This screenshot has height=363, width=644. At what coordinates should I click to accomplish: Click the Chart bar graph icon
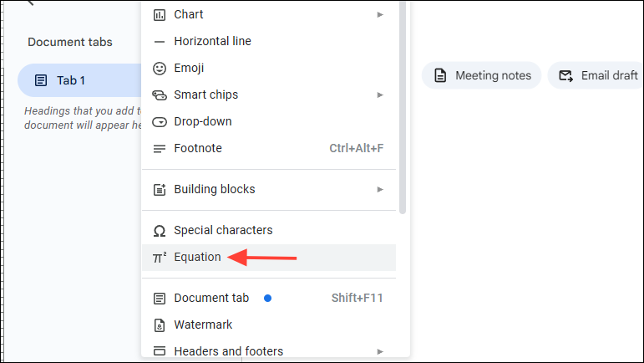click(x=160, y=15)
